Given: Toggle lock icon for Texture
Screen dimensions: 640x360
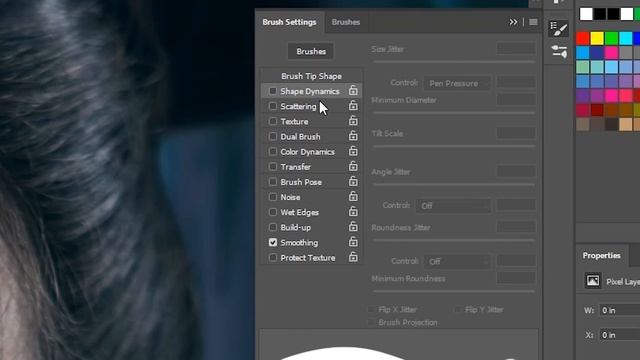Looking at the screenshot, I should (x=353, y=121).
